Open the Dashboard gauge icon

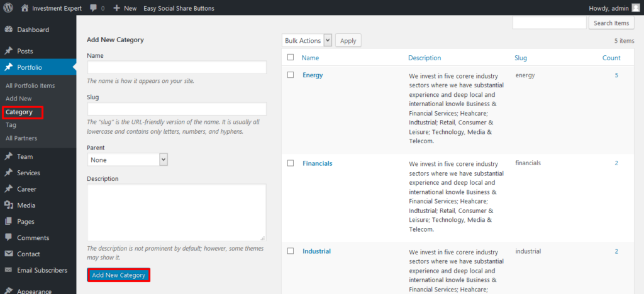8,30
